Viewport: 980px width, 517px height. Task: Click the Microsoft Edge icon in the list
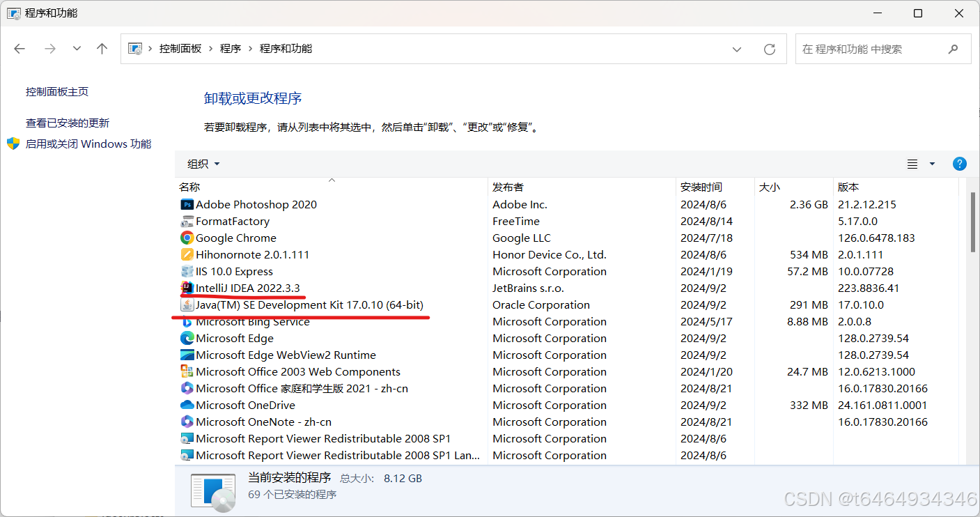click(x=186, y=338)
